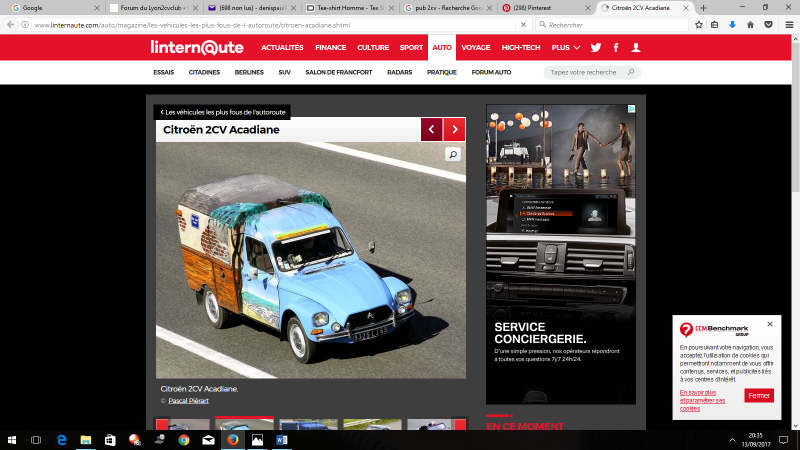The image size is (800, 450).
Task: Open the Pascal Piérart photo credit link
Action: click(188, 401)
